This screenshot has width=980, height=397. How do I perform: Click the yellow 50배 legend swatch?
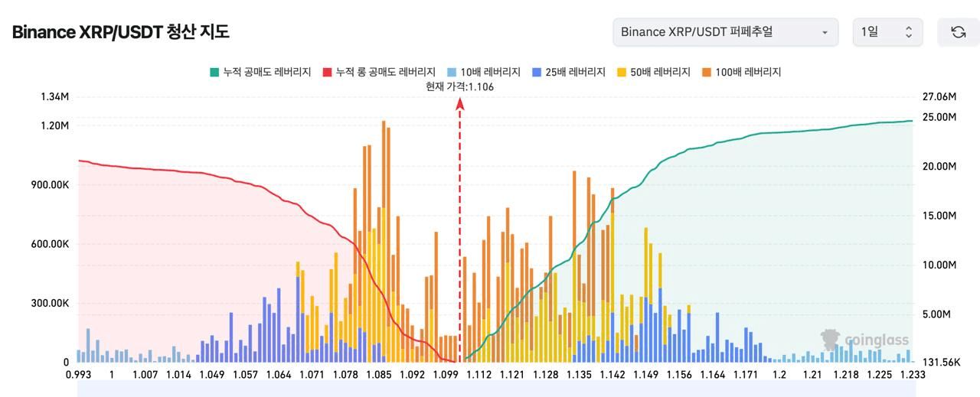[x=620, y=72]
